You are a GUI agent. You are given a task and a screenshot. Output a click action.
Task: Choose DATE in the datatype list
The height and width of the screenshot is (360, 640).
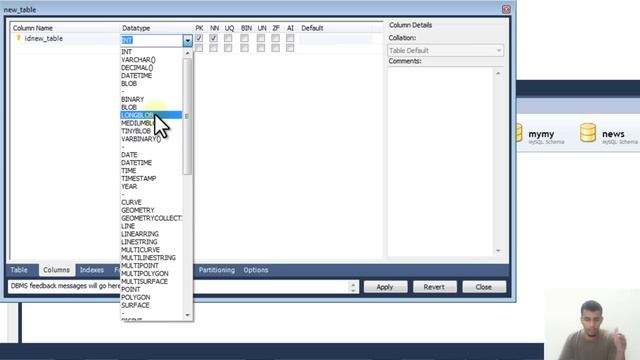click(x=129, y=155)
